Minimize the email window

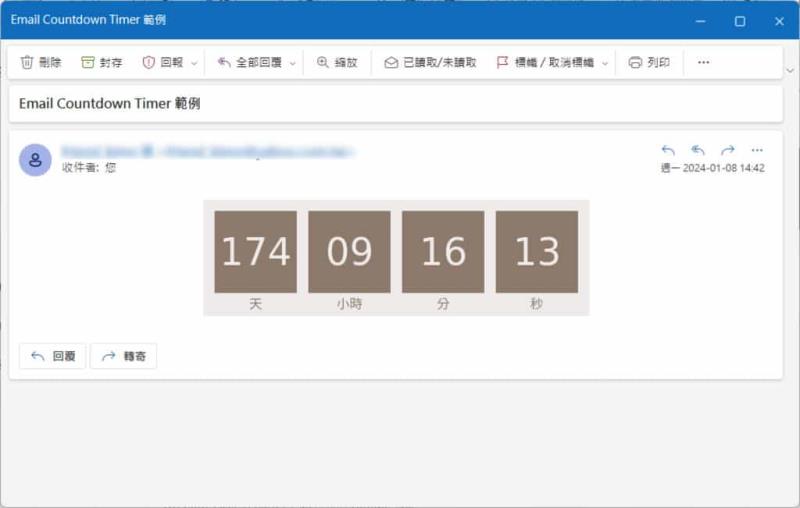701,21
